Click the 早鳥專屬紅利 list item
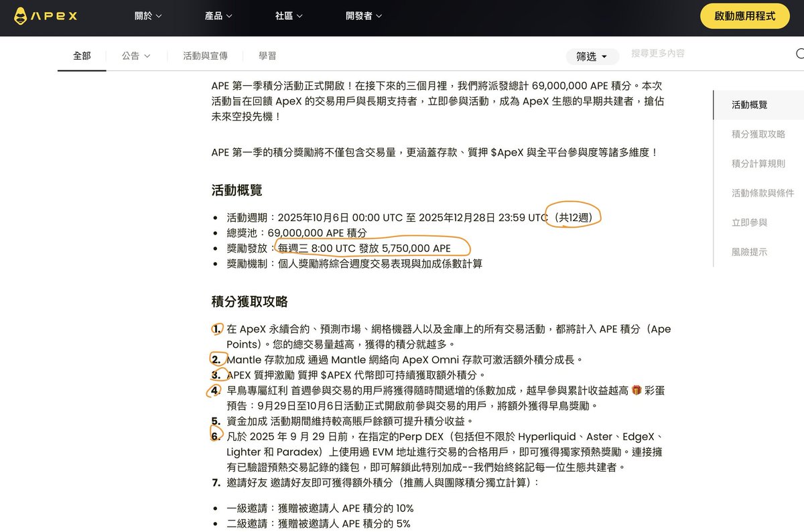The height and width of the screenshot is (532, 804). pos(446,398)
